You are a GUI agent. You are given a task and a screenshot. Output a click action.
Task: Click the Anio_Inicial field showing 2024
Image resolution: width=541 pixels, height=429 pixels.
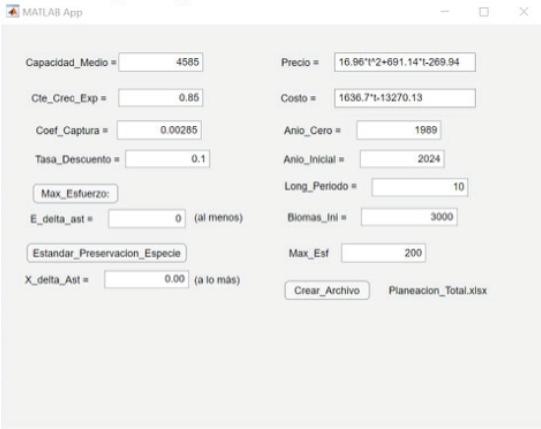click(402, 159)
